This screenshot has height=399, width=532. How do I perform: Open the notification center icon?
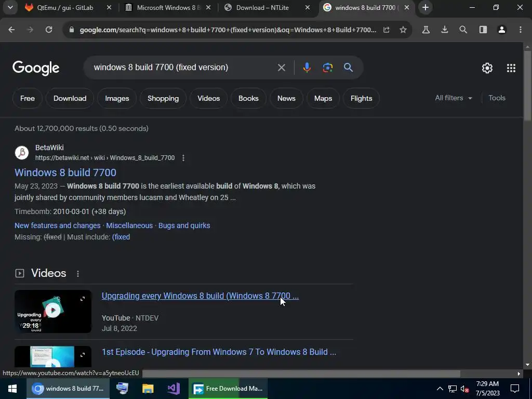coord(515,389)
